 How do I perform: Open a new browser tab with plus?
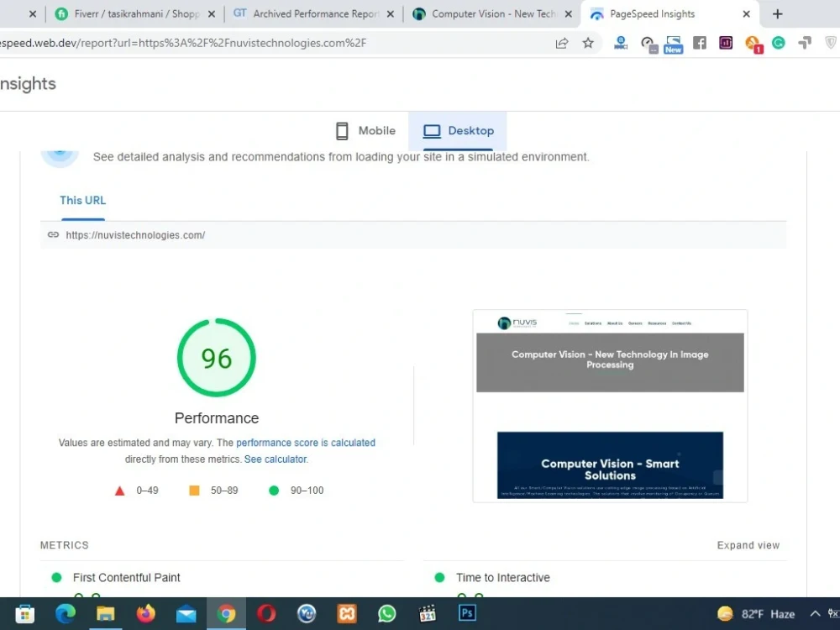[x=777, y=14]
